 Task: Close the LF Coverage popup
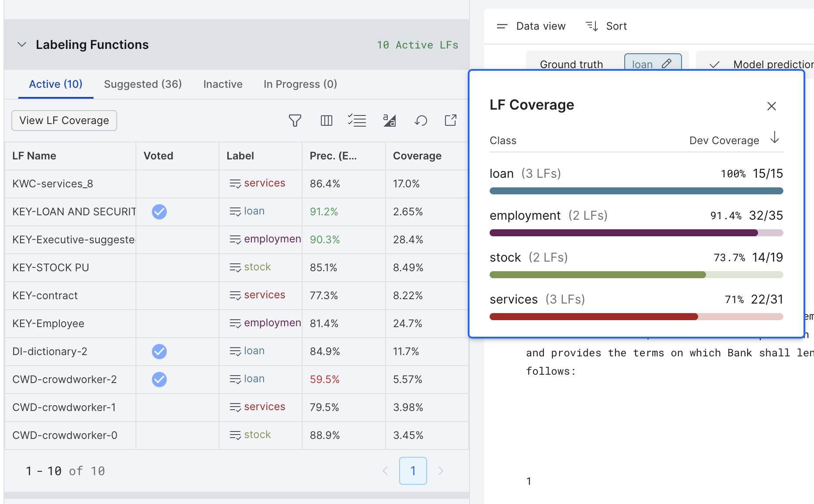point(772,106)
